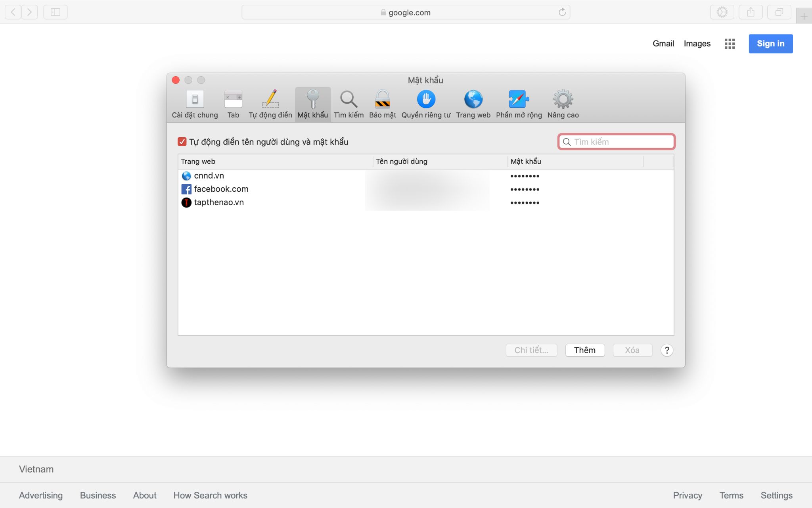Open the Nâng cao advanced pane
812x508 pixels.
point(563,104)
